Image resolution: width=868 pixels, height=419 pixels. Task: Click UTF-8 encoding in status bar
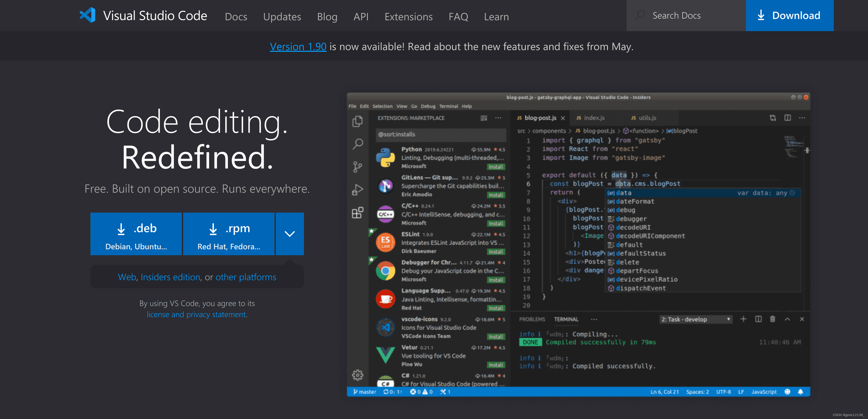[723, 392]
